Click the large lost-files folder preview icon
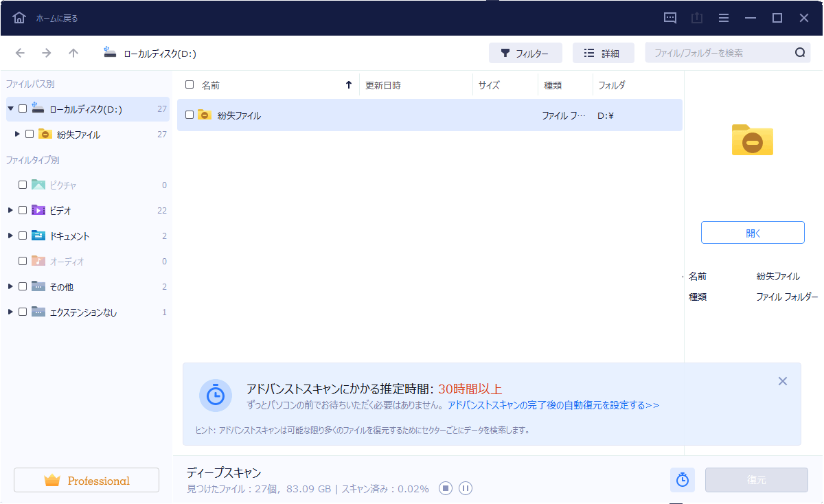The image size is (824, 504). coord(753,139)
